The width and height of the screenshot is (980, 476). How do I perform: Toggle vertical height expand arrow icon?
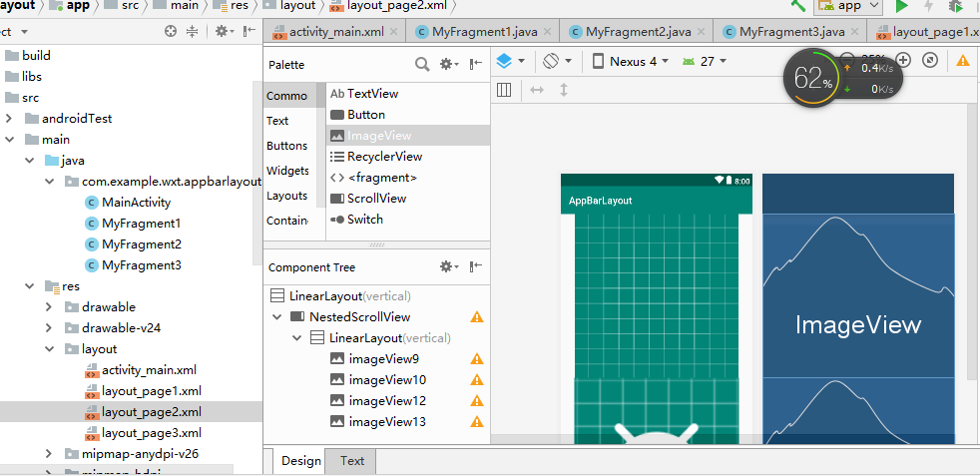point(564,90)
